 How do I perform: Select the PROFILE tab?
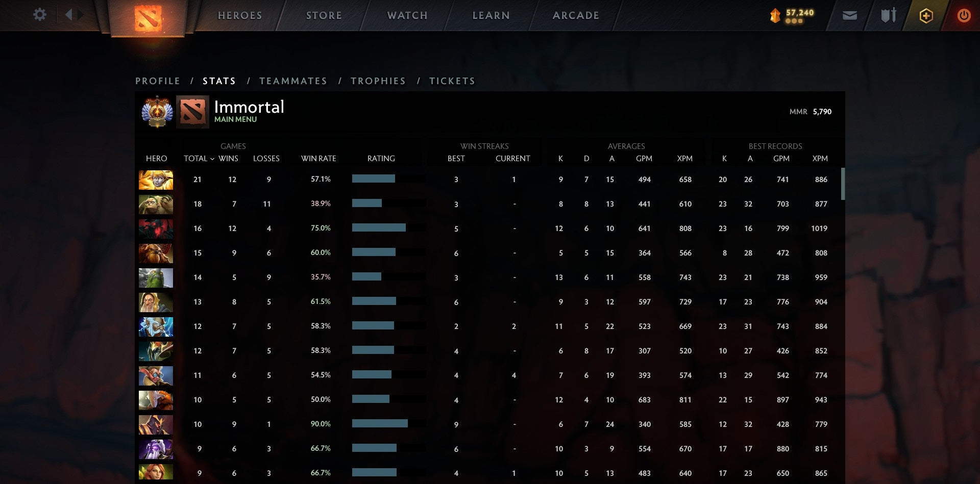(x=157, y=81)
